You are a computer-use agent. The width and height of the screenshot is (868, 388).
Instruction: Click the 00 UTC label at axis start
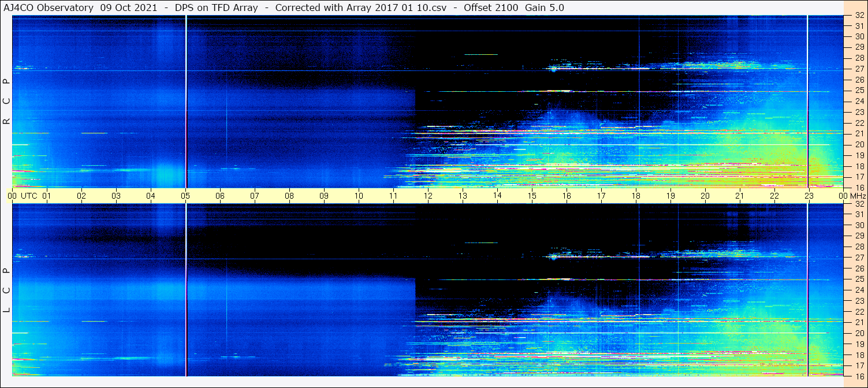(24, 196)
